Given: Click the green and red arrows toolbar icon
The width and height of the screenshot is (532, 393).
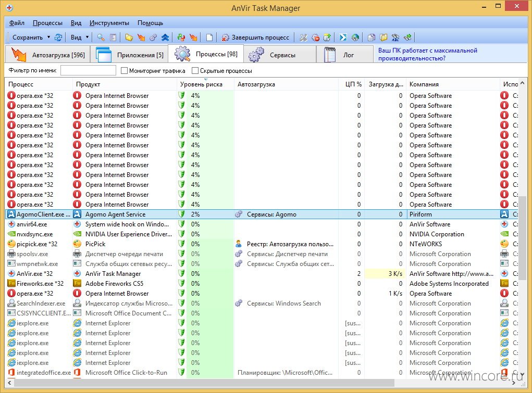Looking at the screenshot, I should click(x=181, y=37).
